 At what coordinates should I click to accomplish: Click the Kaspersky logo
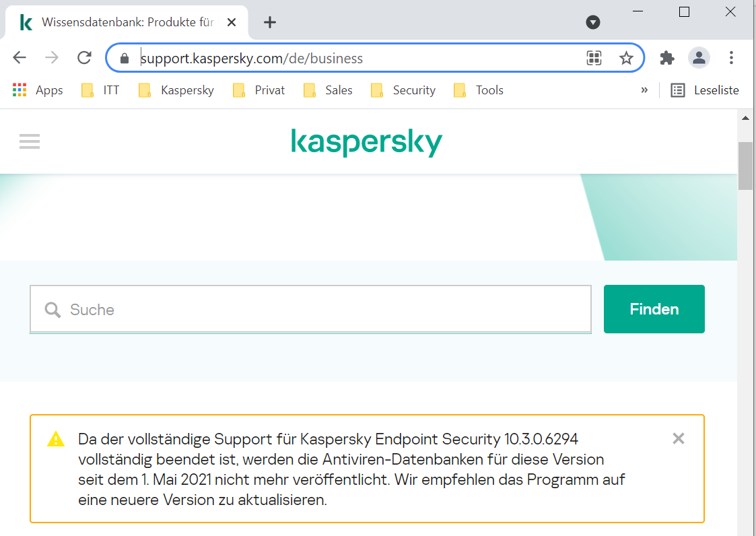(366, 143)
